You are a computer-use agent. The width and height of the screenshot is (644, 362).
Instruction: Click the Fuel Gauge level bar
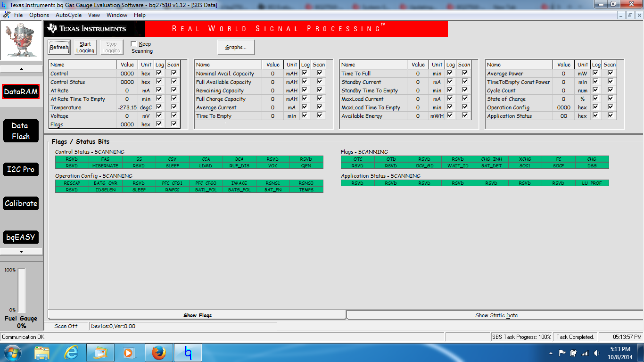(22, 291)
